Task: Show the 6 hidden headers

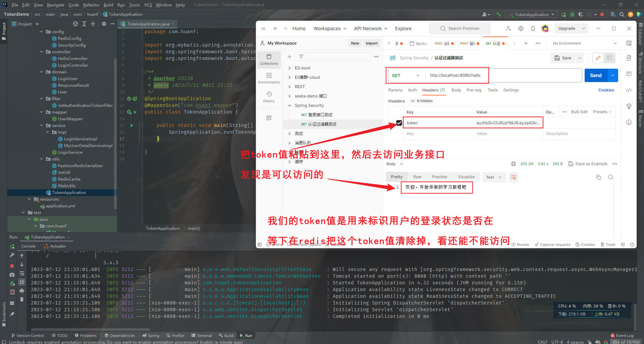Action: tap(422, 101)
